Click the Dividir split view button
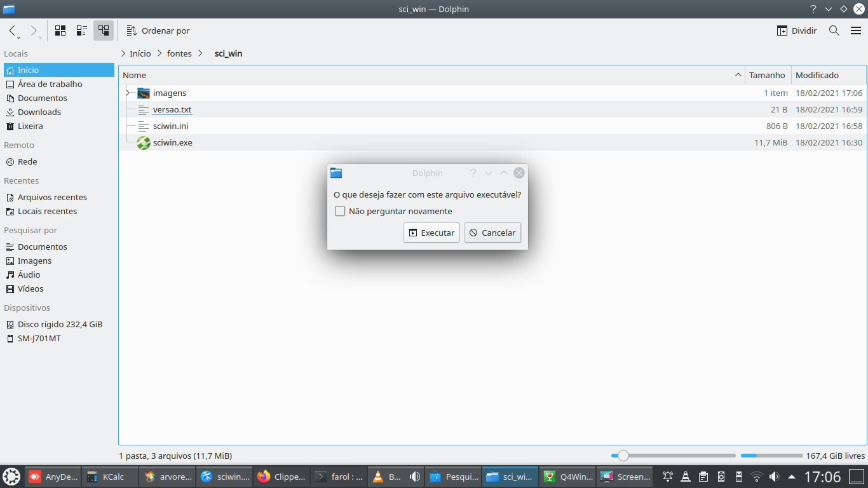Screen dimensions: 868x488 point(797,30)
